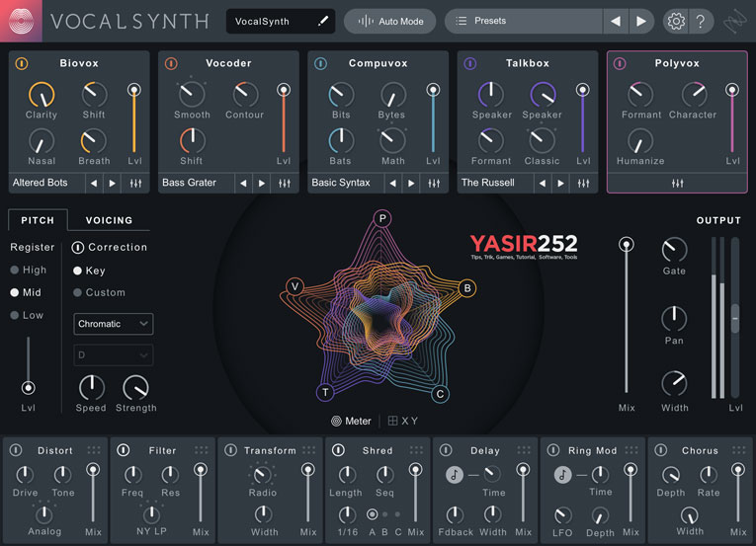
Task: Click the Pitch Lvl slider handle
Action: click(28, 388)
